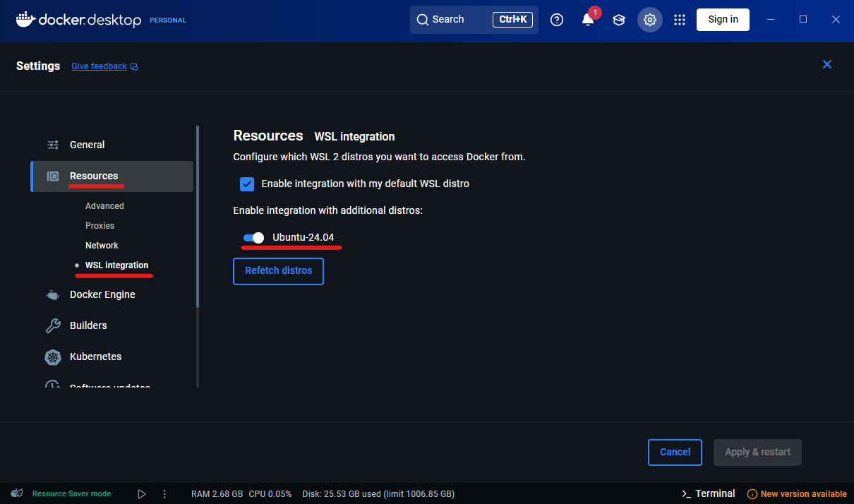Open Proxies under Resources
This screenshot has width=854, height=504.
pos(100,226)
